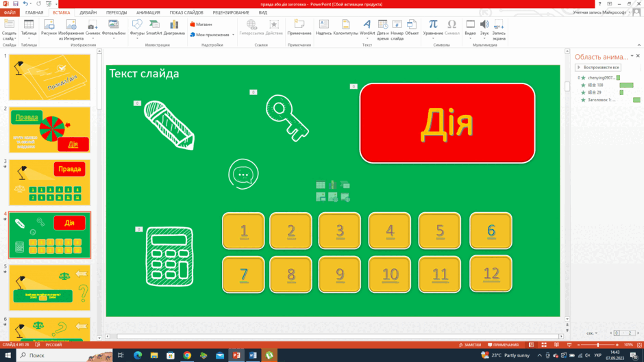The height and width of the screenshot is (362, 644).
Task: Open the сек. timeline units dropdown
Action: [x=592, y=333]
